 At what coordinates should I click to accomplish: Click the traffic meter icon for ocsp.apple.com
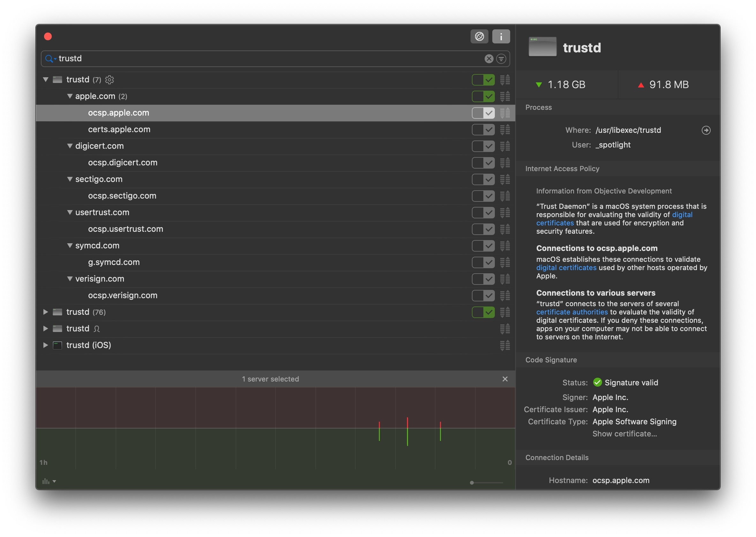point(504,113)
